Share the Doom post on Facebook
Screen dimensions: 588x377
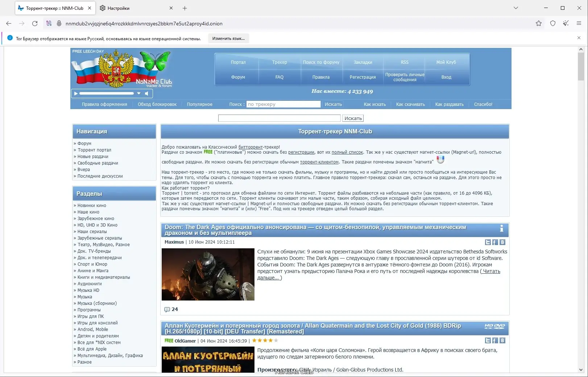click(x=495, y=242)
